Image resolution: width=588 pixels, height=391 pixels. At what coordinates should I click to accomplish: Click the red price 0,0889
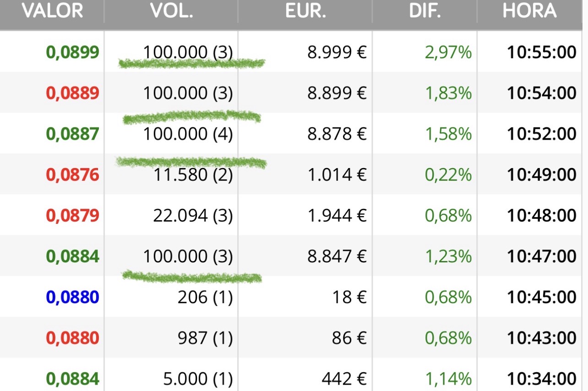[x=72, y=93]
